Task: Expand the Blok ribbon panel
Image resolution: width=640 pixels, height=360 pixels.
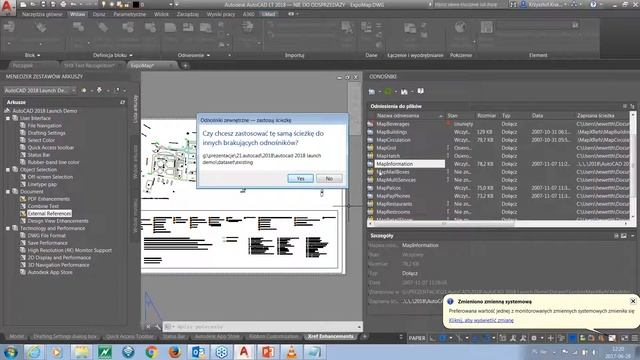Action: 33,55
